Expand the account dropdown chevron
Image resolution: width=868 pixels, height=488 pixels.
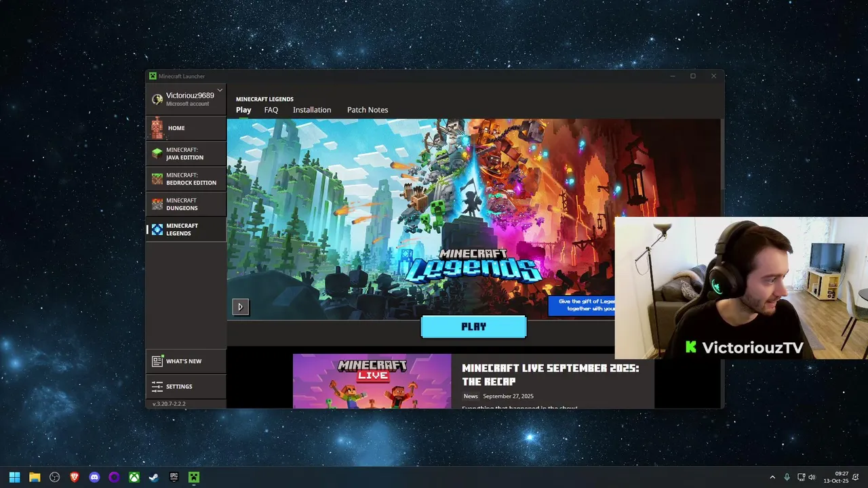(220, 90)
